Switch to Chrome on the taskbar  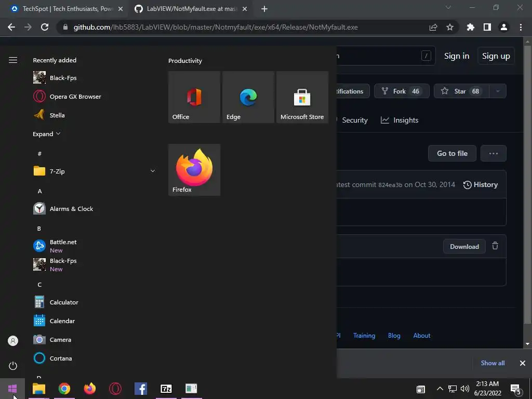point(64,388)
